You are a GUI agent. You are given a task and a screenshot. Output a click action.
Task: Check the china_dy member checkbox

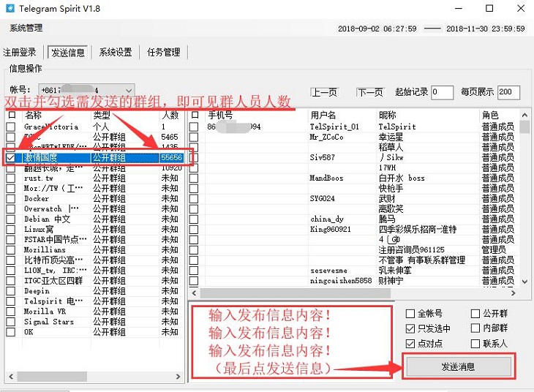(194, 219)
